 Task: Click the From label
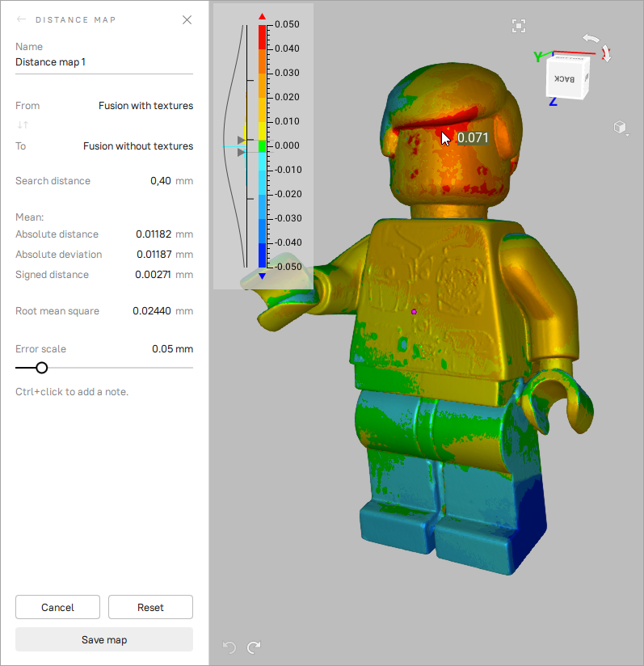27,105
